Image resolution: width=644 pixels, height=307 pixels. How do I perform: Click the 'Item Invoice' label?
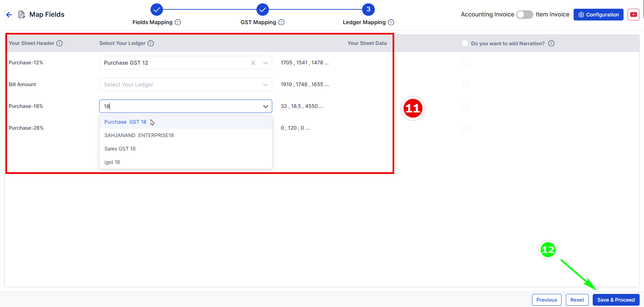click(552, 14)
